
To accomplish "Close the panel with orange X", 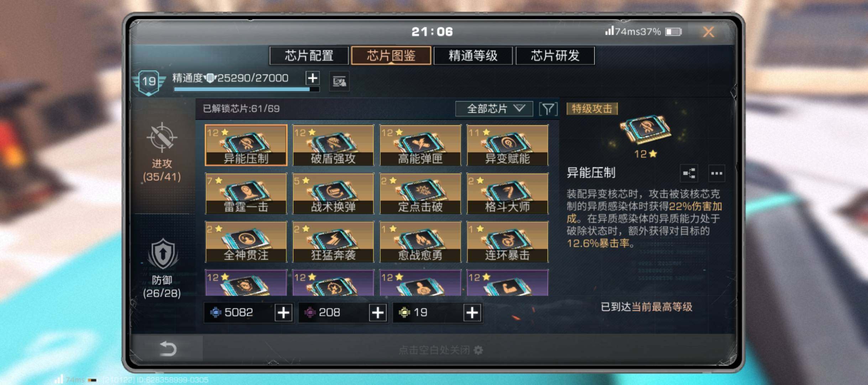I will (x=708, y=32).
